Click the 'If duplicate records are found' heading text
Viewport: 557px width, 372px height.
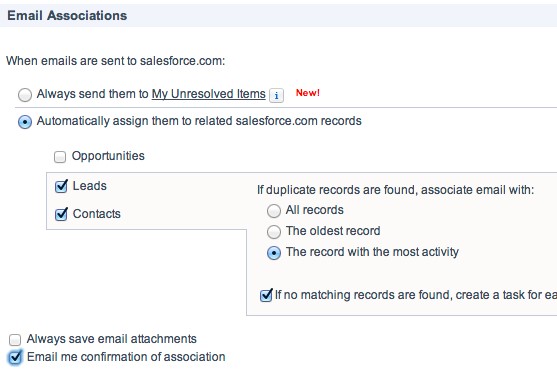(x=395, y=190)
